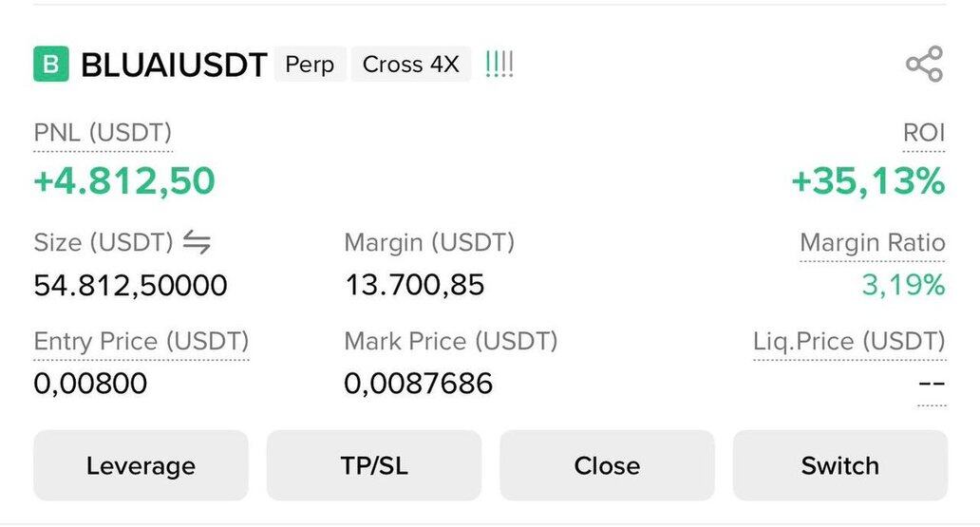Click the Switch button
The height and width of the screenshot is (527, 980).
pos(839,465)
